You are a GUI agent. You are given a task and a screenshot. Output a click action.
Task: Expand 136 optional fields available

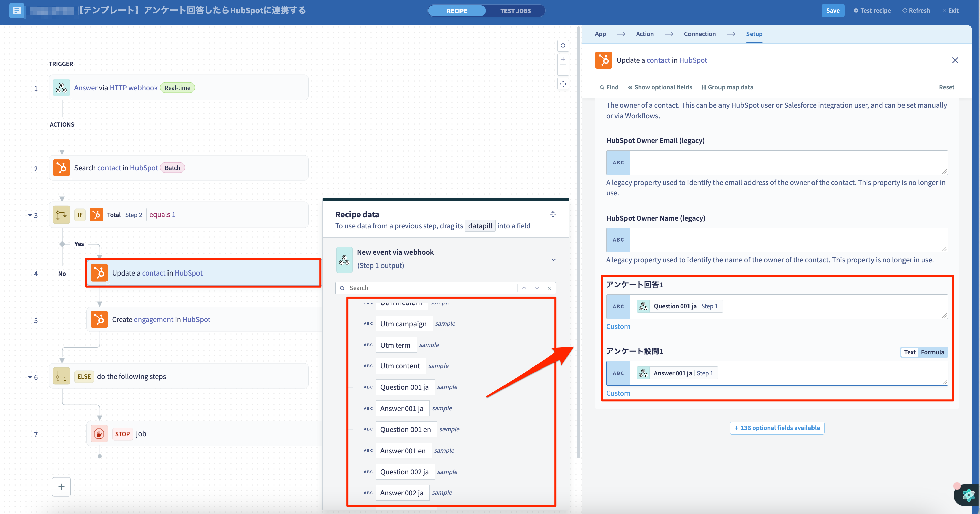click(x=777, y=428)
